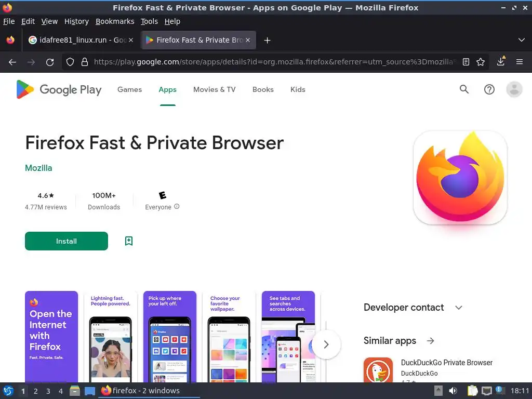
Task: Open the 'Pick up where you left off' screenshot
Action: tap(170, 337)
